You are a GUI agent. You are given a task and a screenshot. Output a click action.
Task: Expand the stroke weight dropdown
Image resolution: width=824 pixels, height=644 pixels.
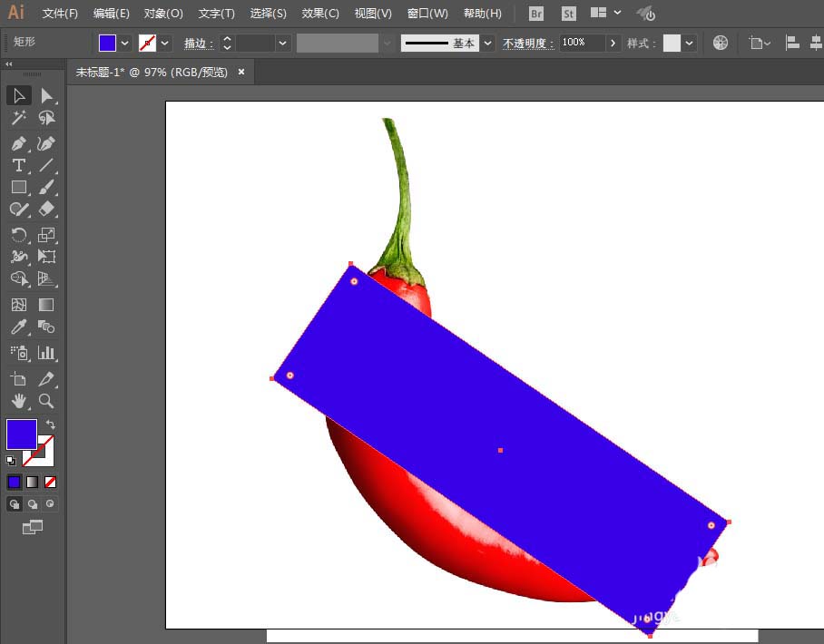[x=282, y=43]
